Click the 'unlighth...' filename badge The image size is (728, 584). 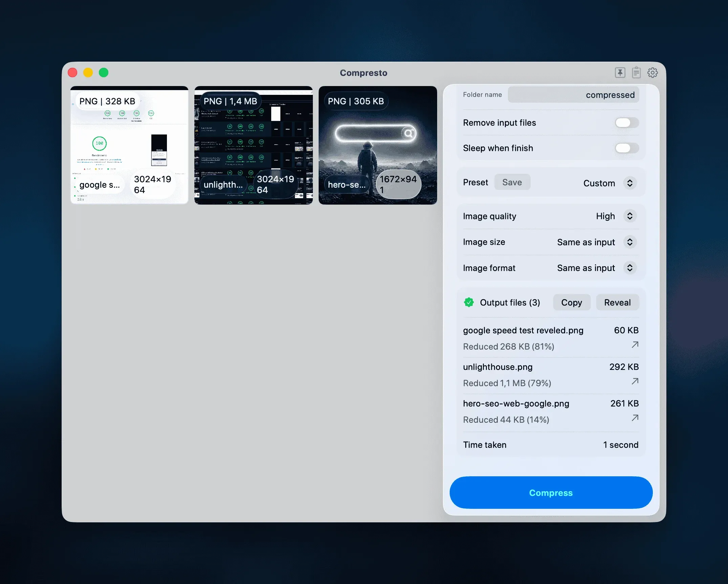223,185
